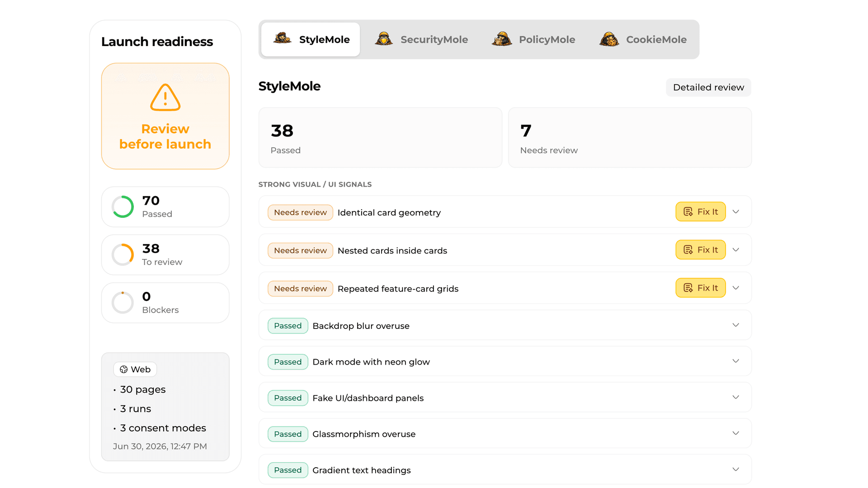This screenshot has height=488, width=868.
Task: Click the Web platform chip
Action: 135,370
